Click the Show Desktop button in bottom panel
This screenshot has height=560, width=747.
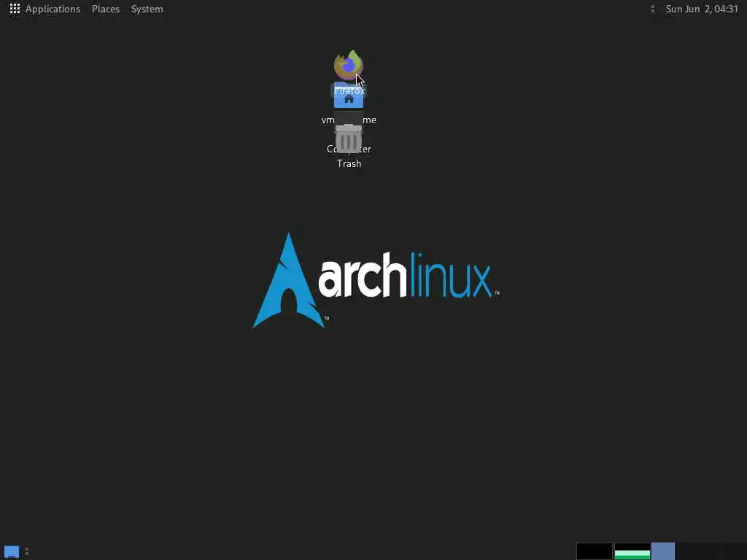coord(12,551)
